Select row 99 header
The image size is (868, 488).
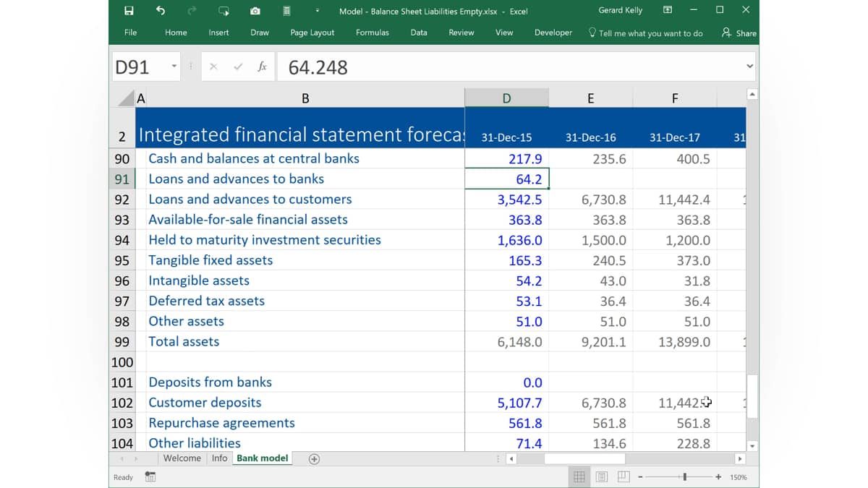pyautogui.click(x=122, y=341)
